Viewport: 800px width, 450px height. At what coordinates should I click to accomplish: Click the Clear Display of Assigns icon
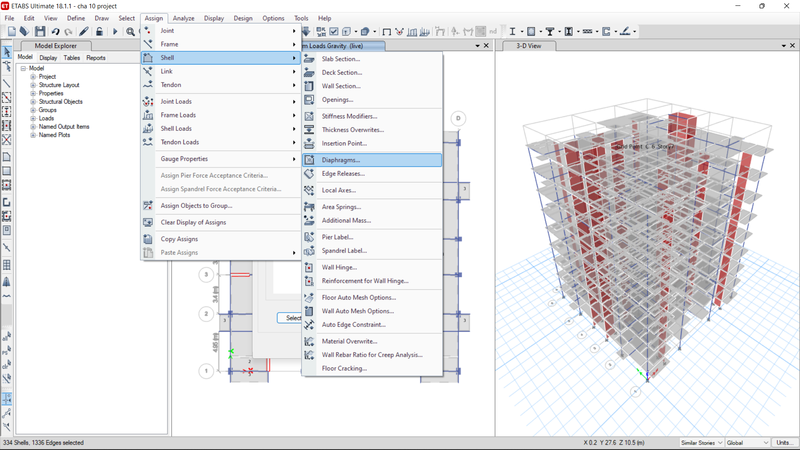pos(148,222)
